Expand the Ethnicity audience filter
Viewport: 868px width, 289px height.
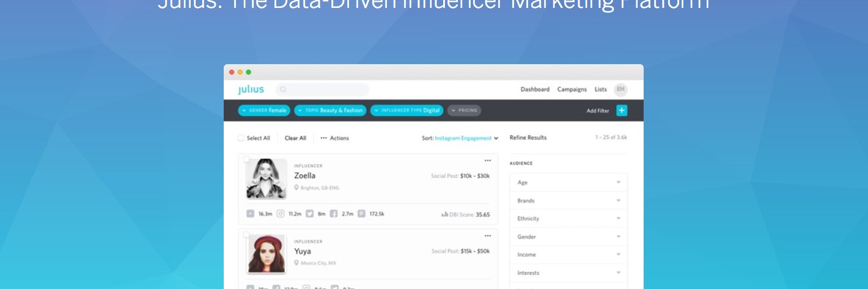click(568, 218)
